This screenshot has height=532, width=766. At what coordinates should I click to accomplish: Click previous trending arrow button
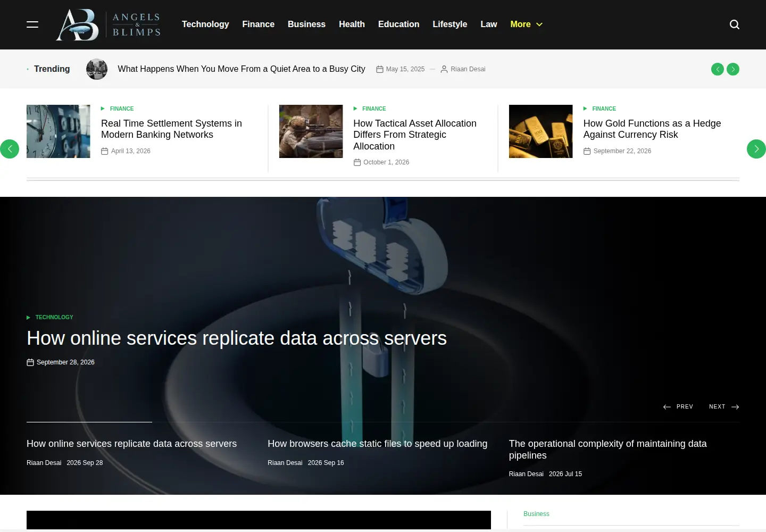(x=718, y=69)
